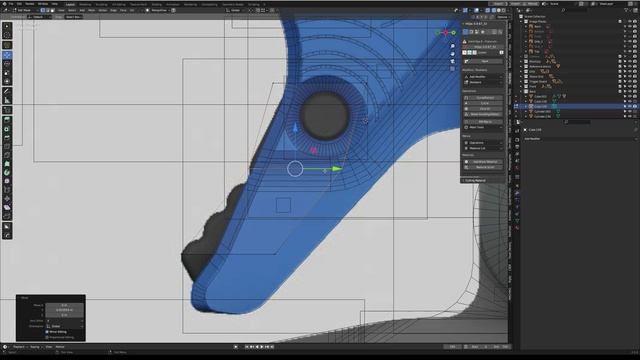Enable rendered viewport shading sphere
The width and height of the screenshot is (640, 360).
pos(504,10)
